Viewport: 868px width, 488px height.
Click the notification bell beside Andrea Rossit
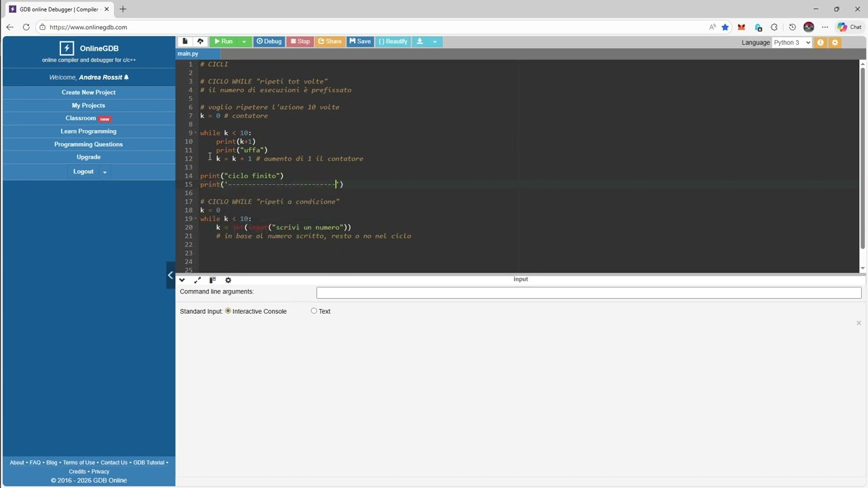126,77
